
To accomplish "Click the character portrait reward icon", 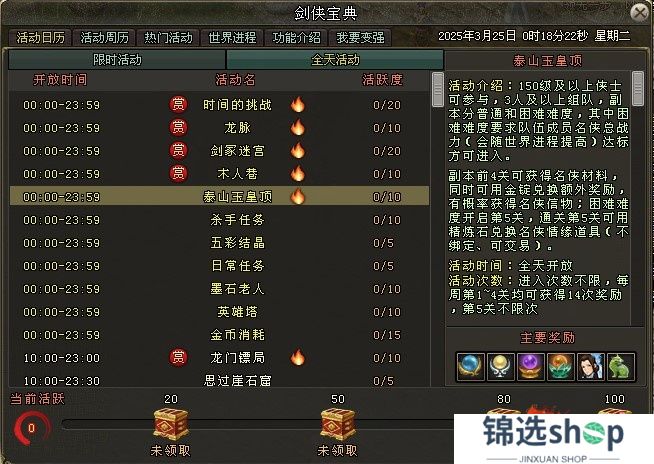I will (591, 367).
